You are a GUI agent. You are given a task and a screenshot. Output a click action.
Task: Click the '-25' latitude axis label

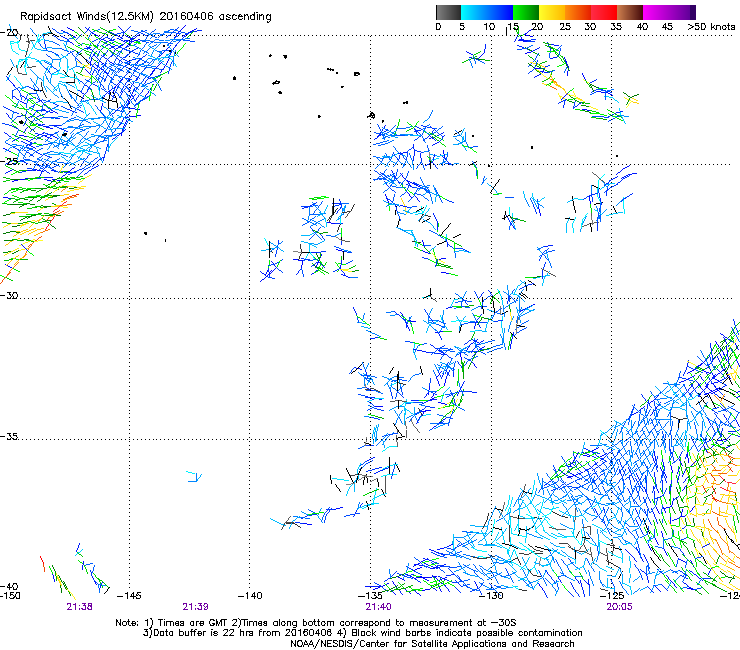point(9,161)
